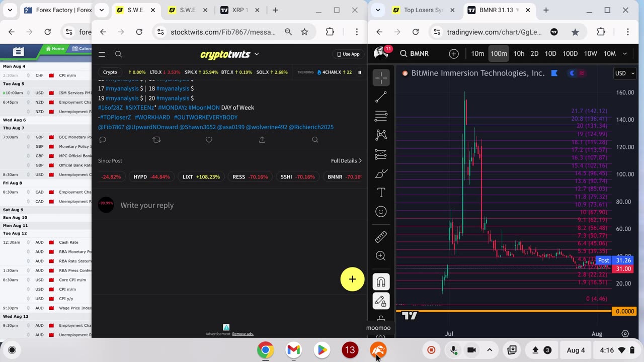Open the @UpwardNOnward mention link
The width and height of the screenshot is (644, 362).
(151, 127)
